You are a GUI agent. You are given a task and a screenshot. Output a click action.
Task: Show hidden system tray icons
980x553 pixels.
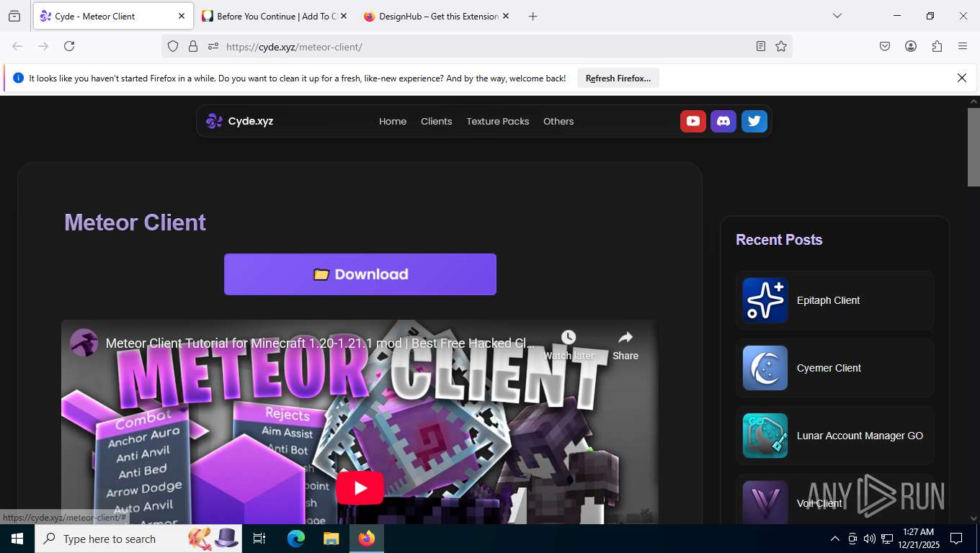[x=835, y=539]
